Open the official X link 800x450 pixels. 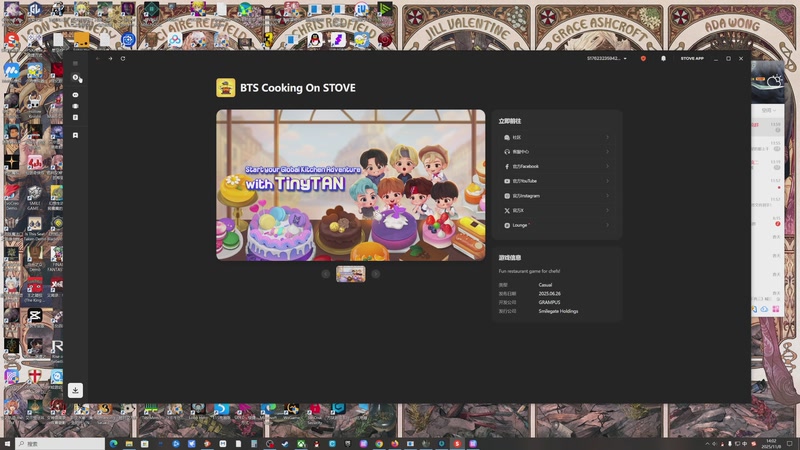tap(557, 210)
